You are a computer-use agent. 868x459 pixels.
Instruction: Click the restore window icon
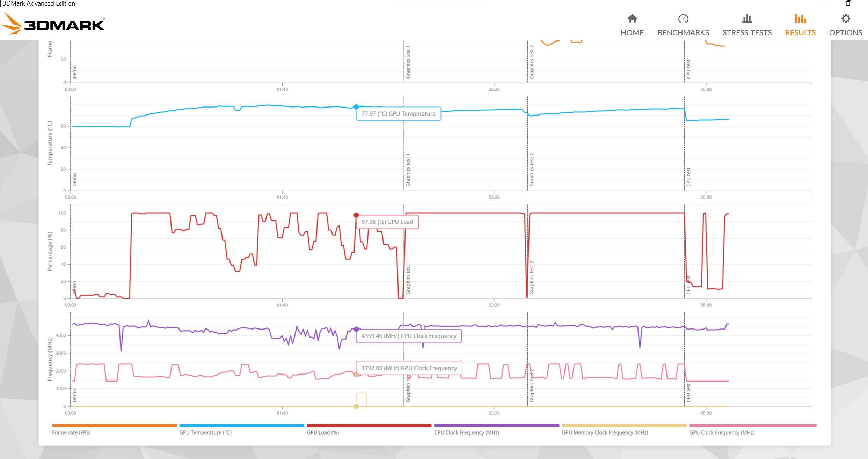point(848,3)
